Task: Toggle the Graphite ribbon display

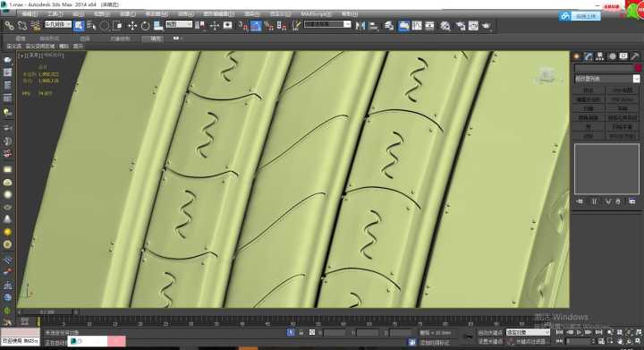Action: click(403, 26)
